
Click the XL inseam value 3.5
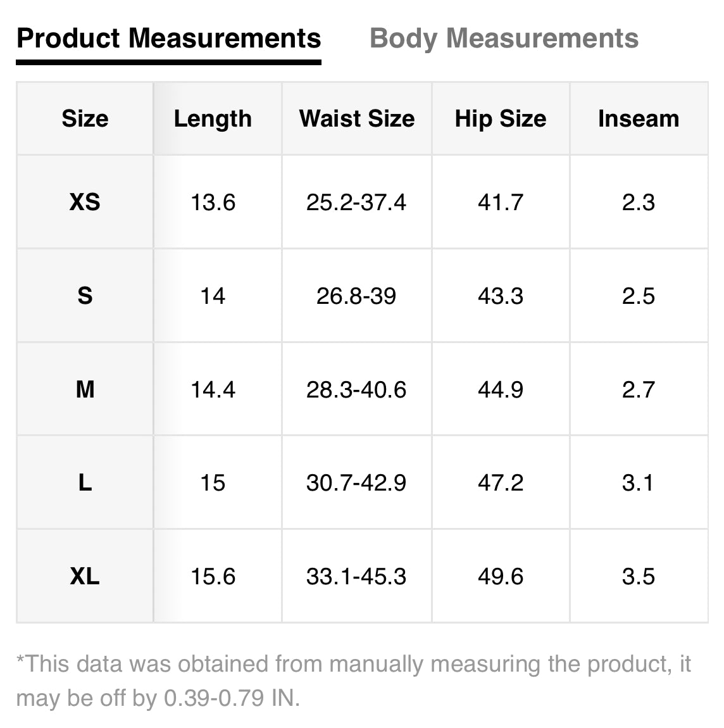pos(639,577)
